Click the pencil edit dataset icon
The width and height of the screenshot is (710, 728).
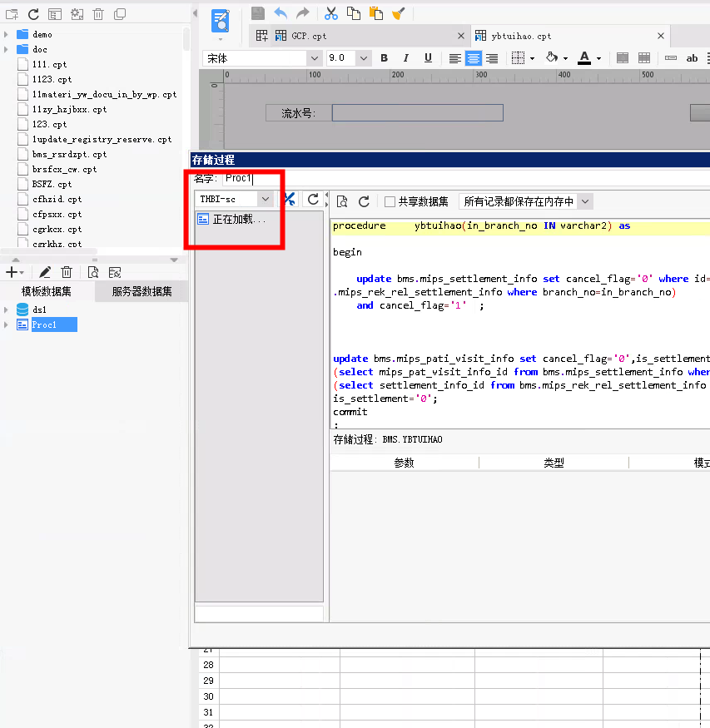[x=45, y=272]
